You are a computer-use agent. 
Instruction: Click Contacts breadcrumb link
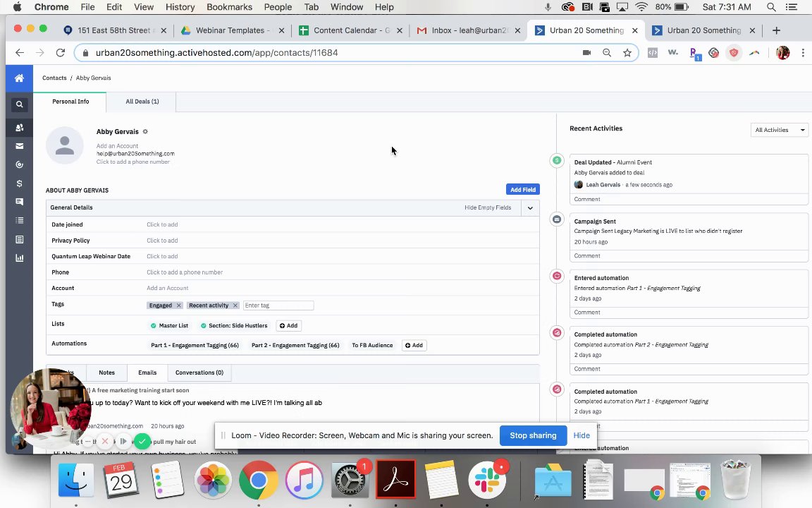[54, 78]
